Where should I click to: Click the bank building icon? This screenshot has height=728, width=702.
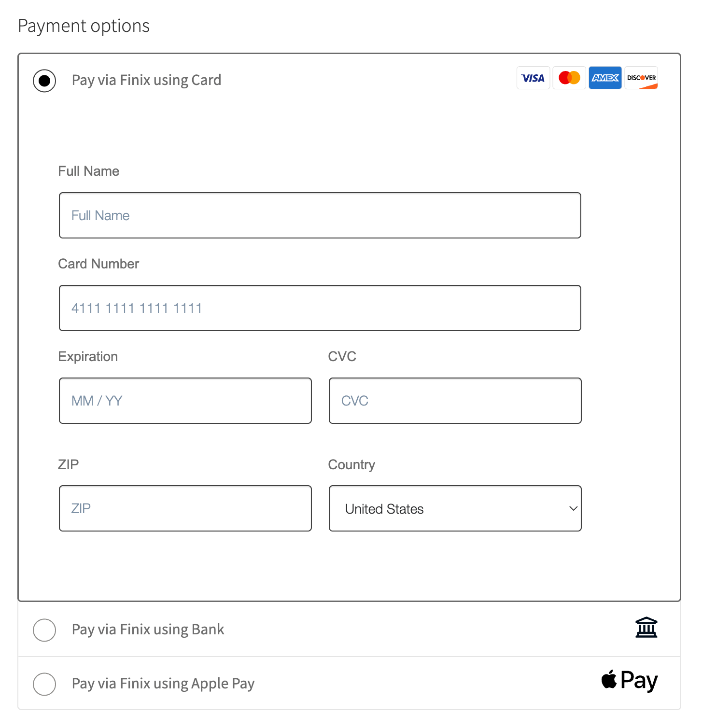pyautogui.click(x=646, y=628)
